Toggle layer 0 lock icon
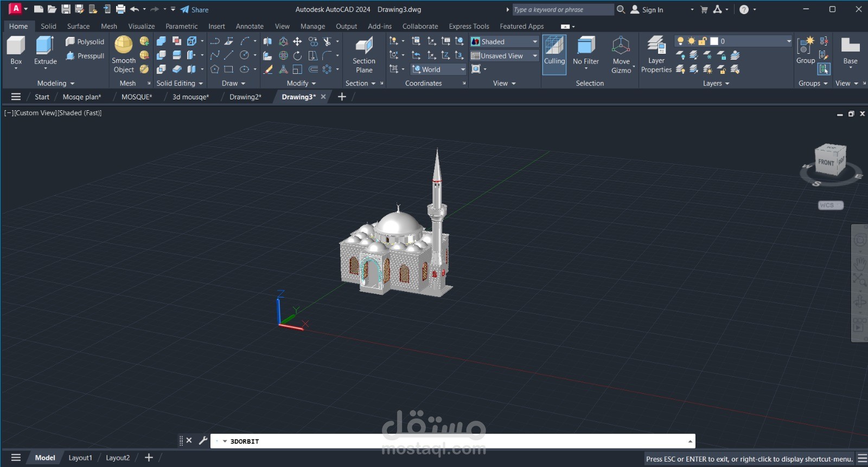 tap(703, 41)
